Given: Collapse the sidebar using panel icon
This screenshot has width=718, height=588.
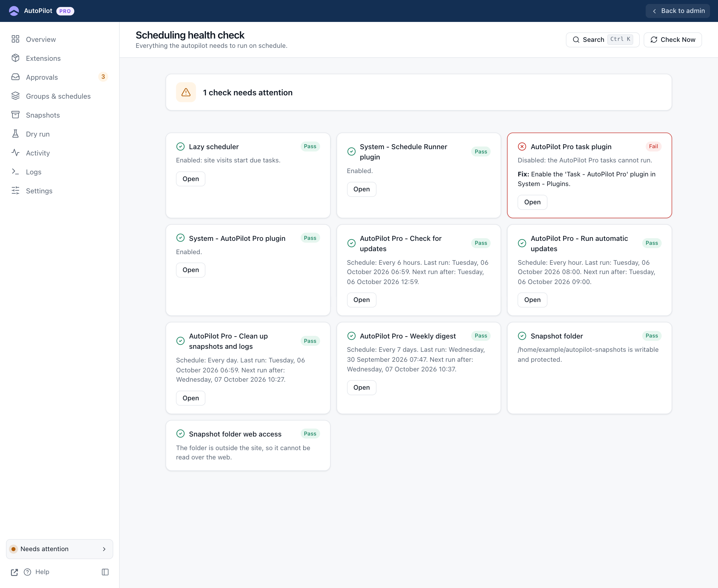Looking at the screenshot, I should coord(105,572).
